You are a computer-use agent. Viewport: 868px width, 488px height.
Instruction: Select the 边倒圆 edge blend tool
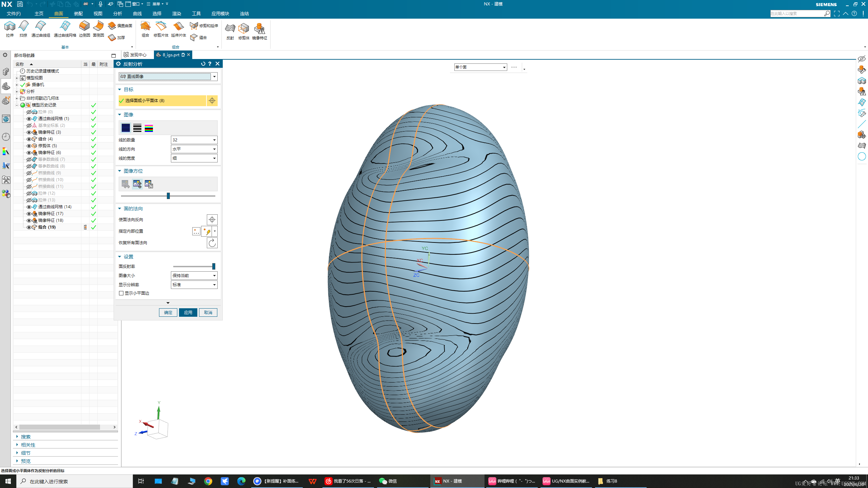[84, 29]
